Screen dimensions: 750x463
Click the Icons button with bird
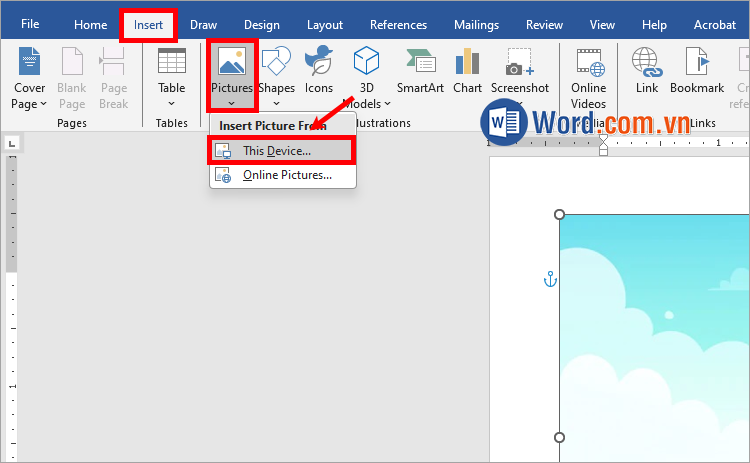[x=319, y=63]
